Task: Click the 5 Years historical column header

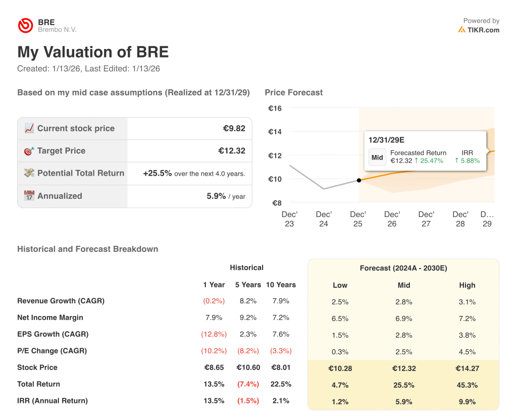Action: (248, 285)
